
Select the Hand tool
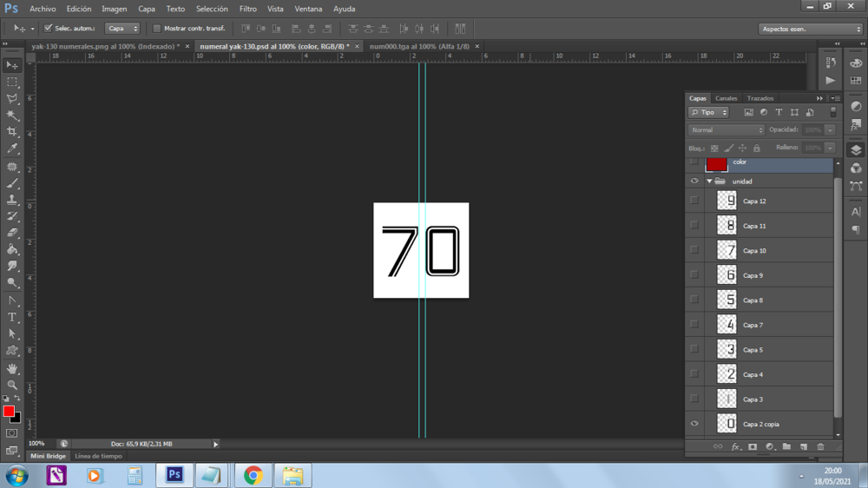click(12, 369)
